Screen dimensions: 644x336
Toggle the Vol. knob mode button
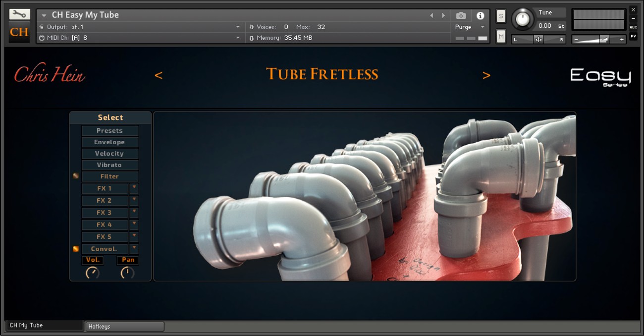click(93, 260)
